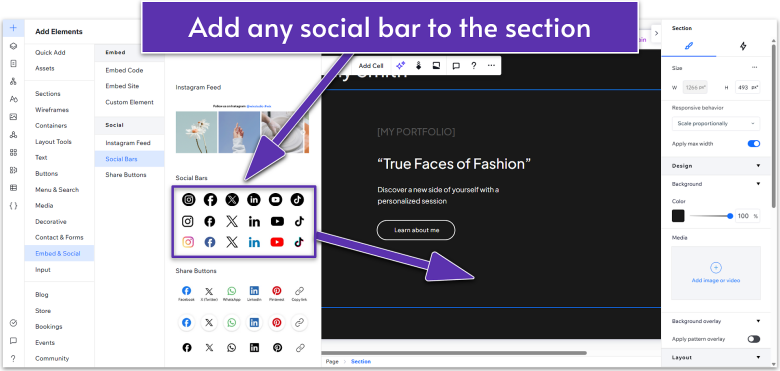The width and height of the screenshot is (780, 371).
Task: Open the App Market grid icon
Action: (x=13, y=152)
